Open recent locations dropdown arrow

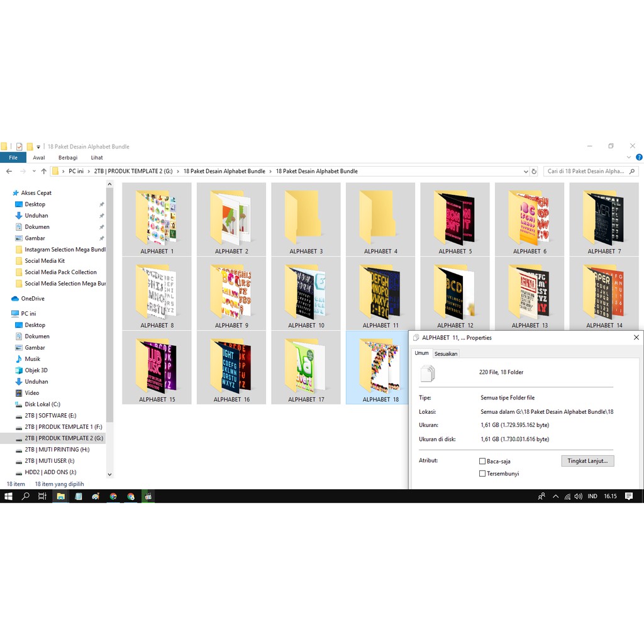[x=34, y=171]
